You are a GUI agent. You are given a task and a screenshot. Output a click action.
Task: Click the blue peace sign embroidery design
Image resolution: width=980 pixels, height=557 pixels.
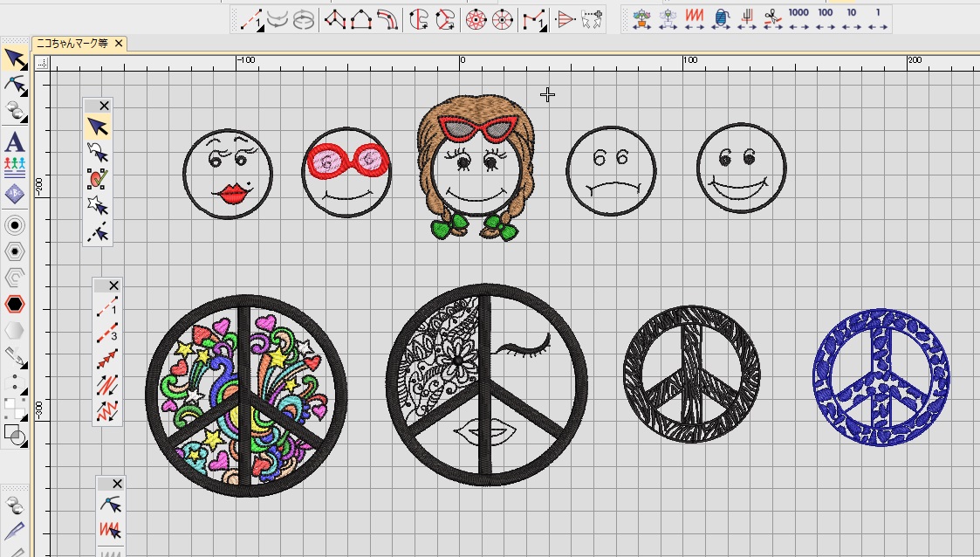tap(881, 377)
